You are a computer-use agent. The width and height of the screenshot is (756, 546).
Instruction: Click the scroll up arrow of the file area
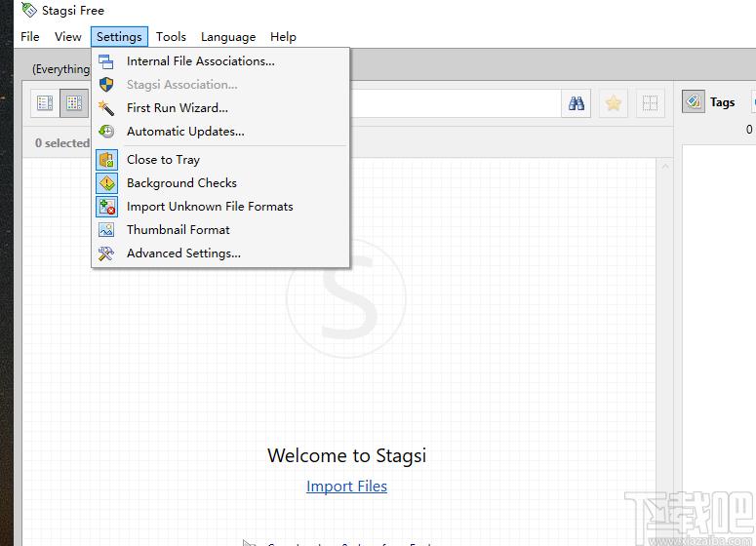tap(665, 167)
